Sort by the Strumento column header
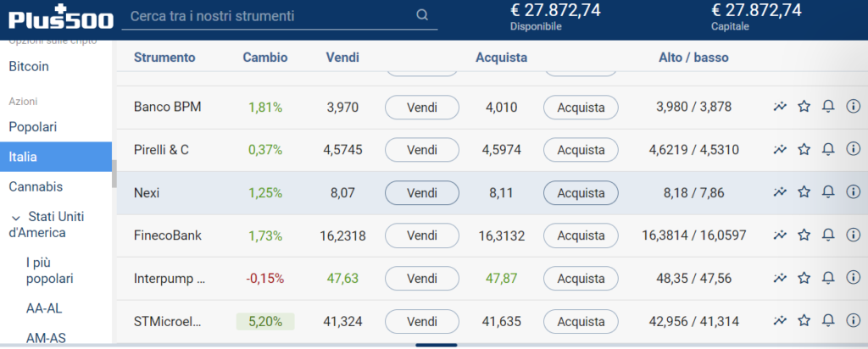The height and width of the screenshot is (349, 868). tap(164, 58)
